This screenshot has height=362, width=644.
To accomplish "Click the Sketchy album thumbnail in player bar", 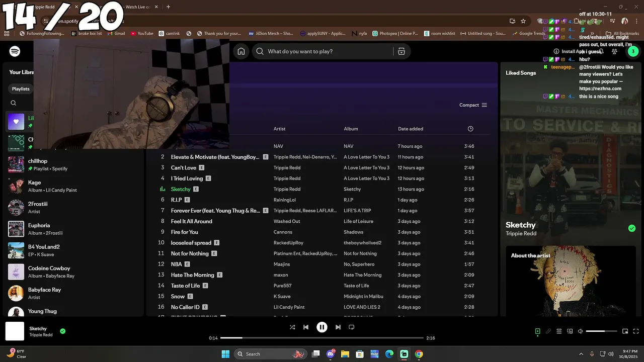I will tap(15, 331).
